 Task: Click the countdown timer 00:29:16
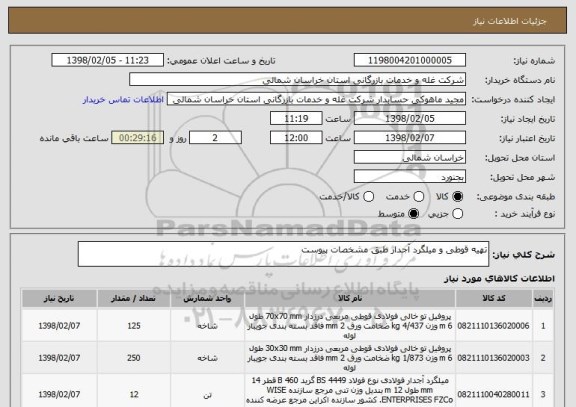click(138, 138)
